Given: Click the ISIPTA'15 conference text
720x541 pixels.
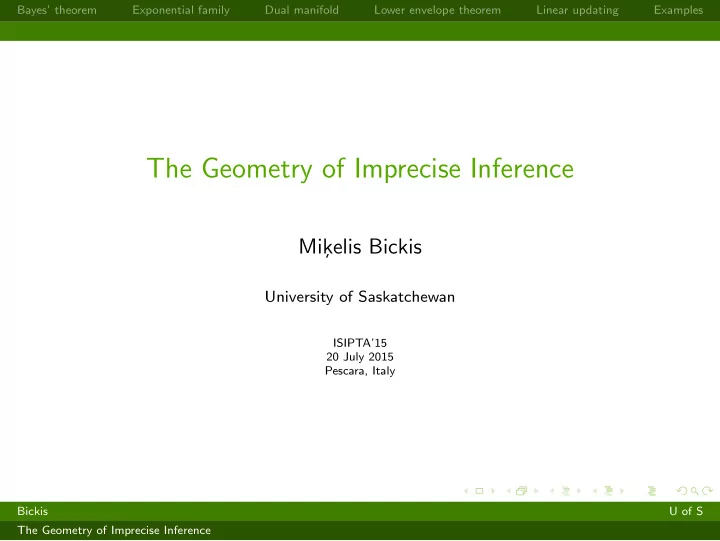Looking at the screenshot, I should pos(360,343).
